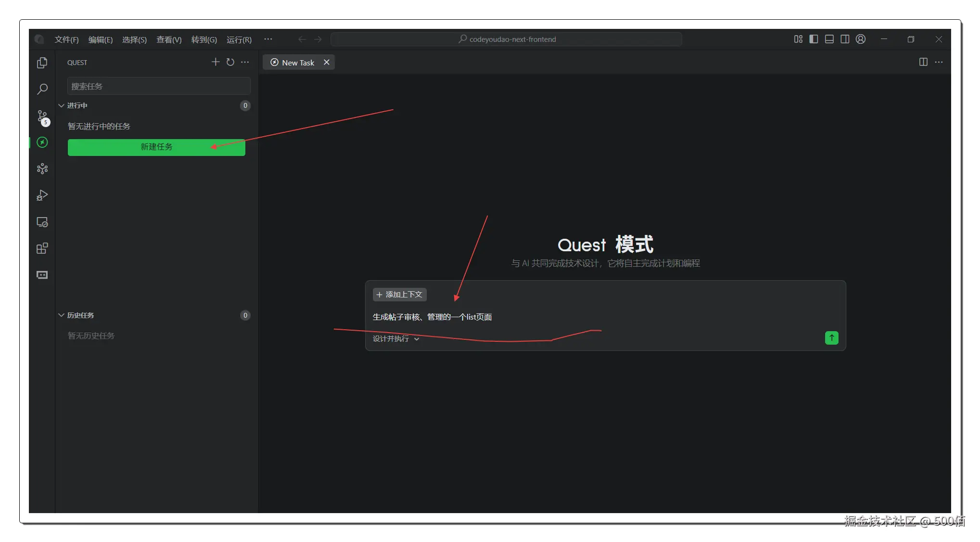The width and height of the screenshot is (980, 542).
Task: Open the 文件(F) menu
Action: pos(66,39)
